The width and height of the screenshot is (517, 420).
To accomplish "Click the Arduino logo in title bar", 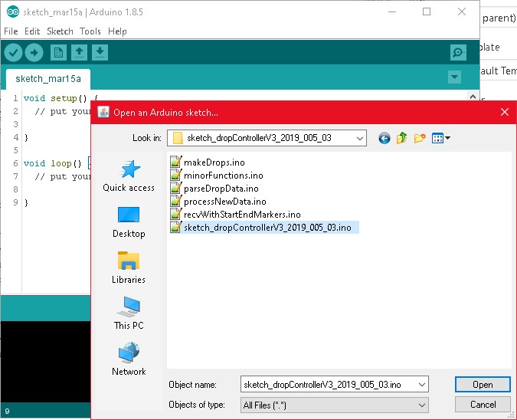I will click(13, 11).
